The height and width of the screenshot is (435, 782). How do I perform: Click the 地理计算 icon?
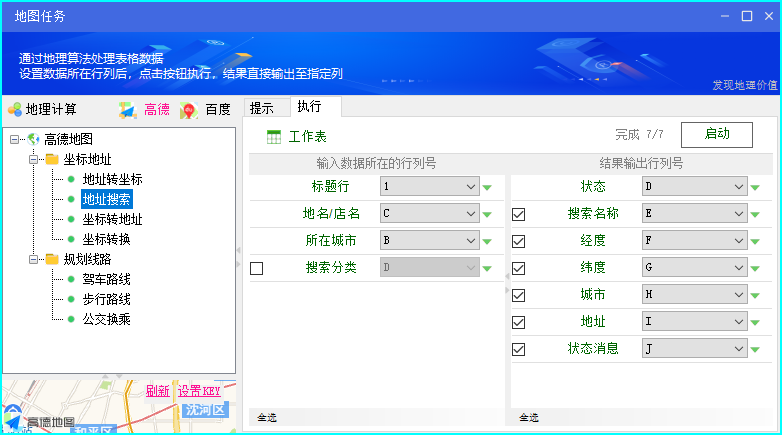pos(15,109)
